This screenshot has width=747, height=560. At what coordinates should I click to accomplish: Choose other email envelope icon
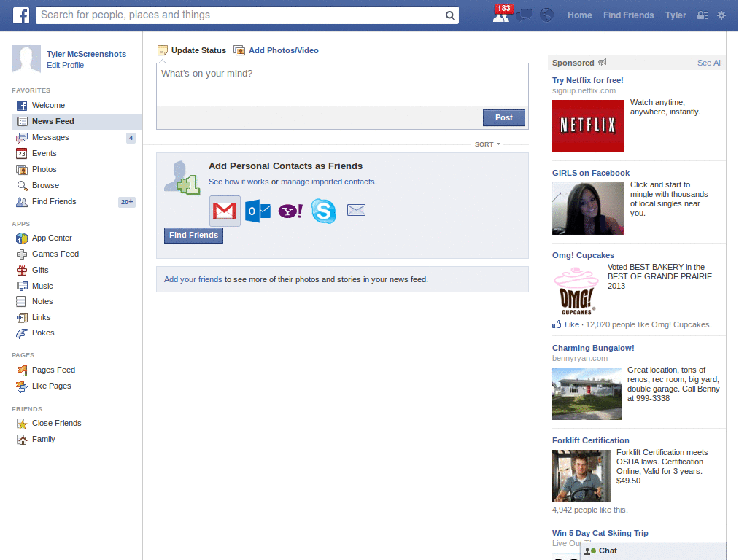coord(356,210)
